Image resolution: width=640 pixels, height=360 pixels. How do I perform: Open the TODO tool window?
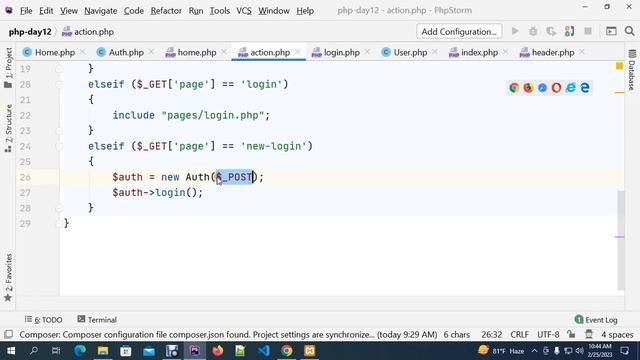coord(43,320)
